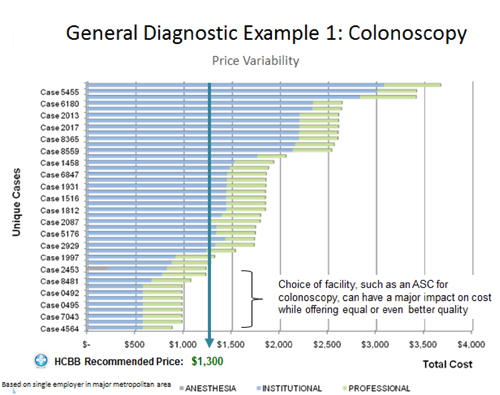Click the ASC facility choice annotation text
500x395 pixels.
coord(385,297)
